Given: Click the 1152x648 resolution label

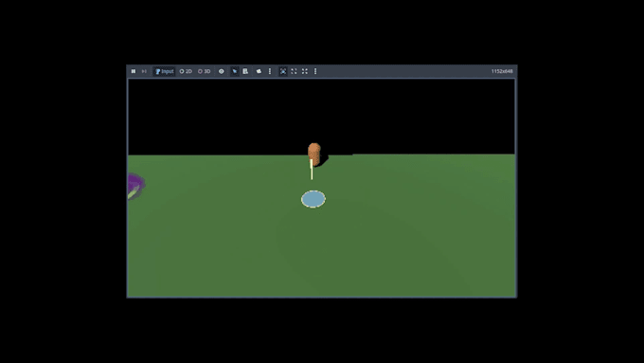Looking at the screenshot, I should [x=502, y=71].
